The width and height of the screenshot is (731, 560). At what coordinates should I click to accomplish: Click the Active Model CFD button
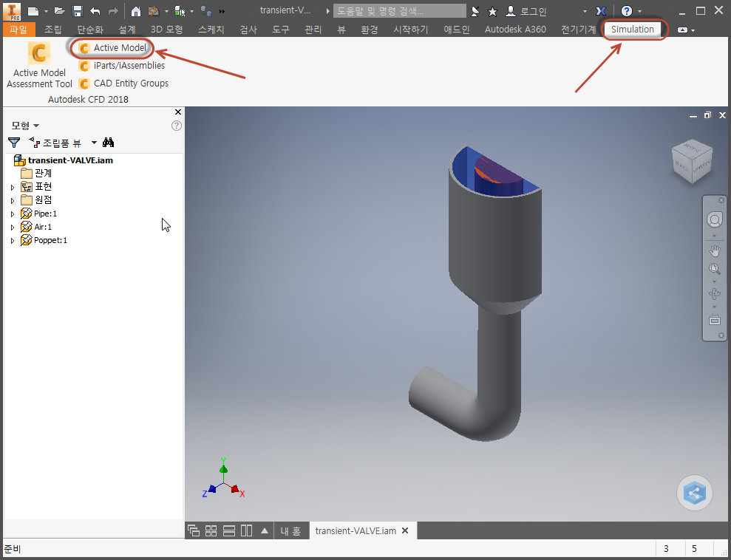click(x=112, y=48)
